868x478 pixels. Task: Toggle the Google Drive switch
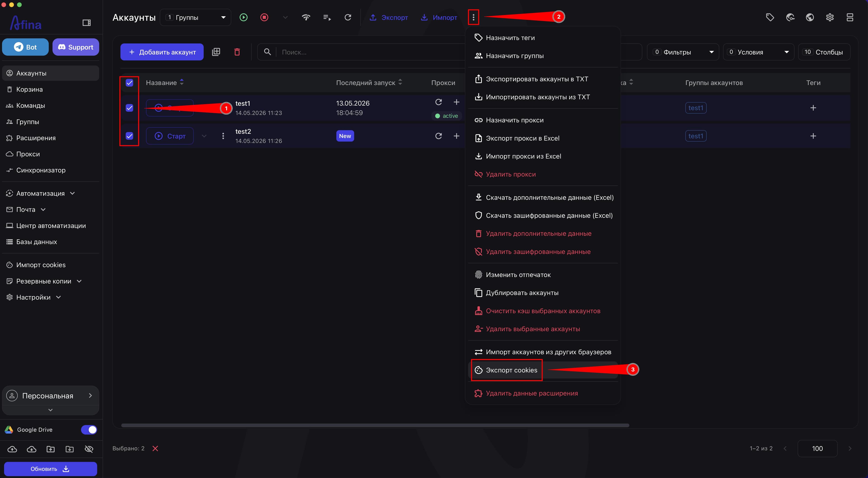click(89, 429)
